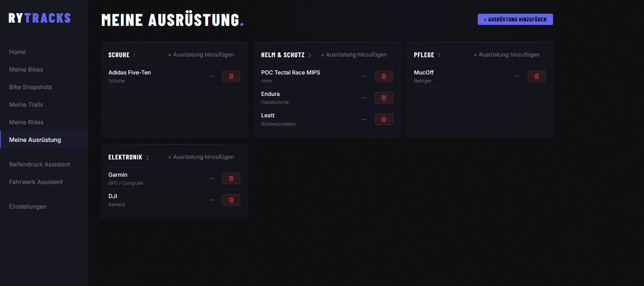Screen dimensions: 644x286
Task: Open the ellipsis menu for Garmin
Action: [x=211, y=179]
